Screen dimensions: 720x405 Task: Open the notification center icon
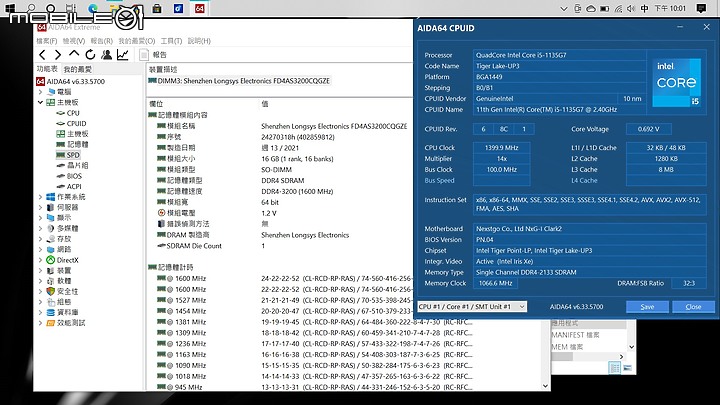pyautogui.click(x=701, y=9)
